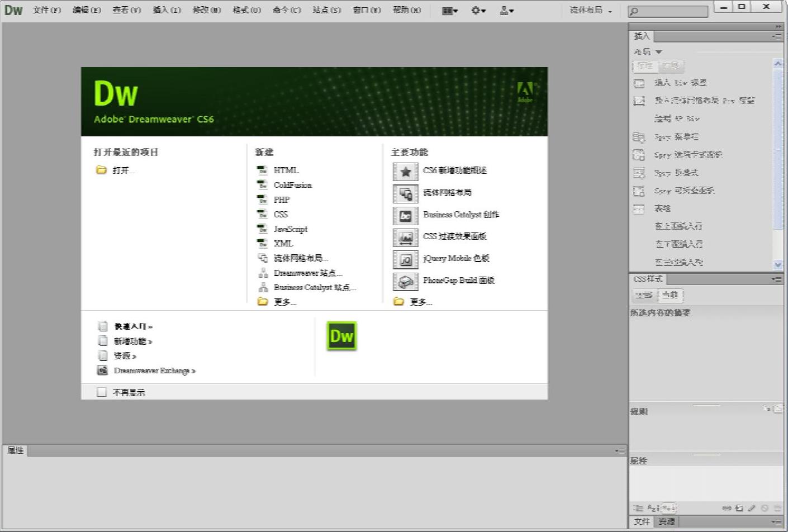Click the 更多... folder icon under 主要功能
Screen dimensions: 788x532
(x=398, y=302)
